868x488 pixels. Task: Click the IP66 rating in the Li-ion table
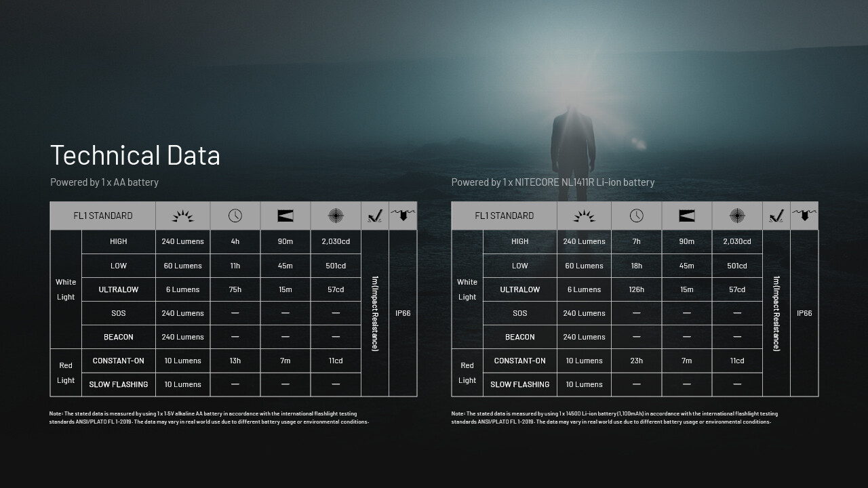[x=804, y=313]
